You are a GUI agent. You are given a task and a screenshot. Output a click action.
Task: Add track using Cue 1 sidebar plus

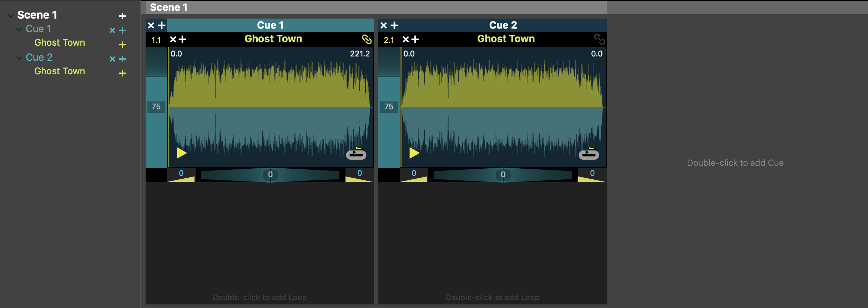(122, 30)
